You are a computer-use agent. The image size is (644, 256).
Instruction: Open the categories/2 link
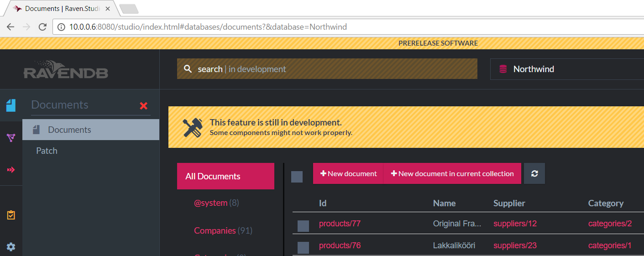[610, 224]
